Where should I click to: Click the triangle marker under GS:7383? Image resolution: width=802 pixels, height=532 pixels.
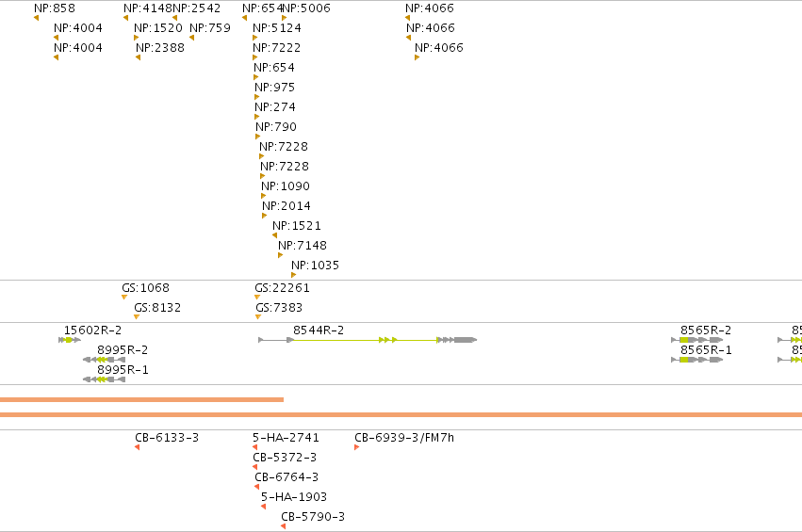coord(258,317)
